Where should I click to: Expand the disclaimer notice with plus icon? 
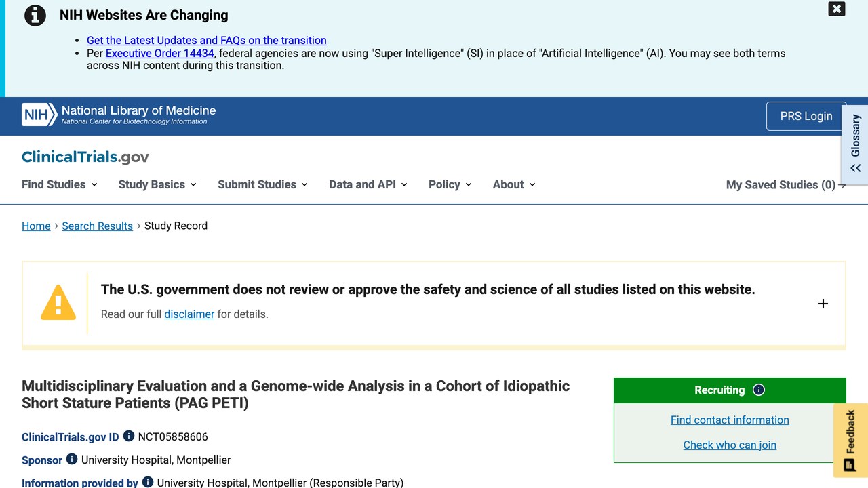(823, 304)
